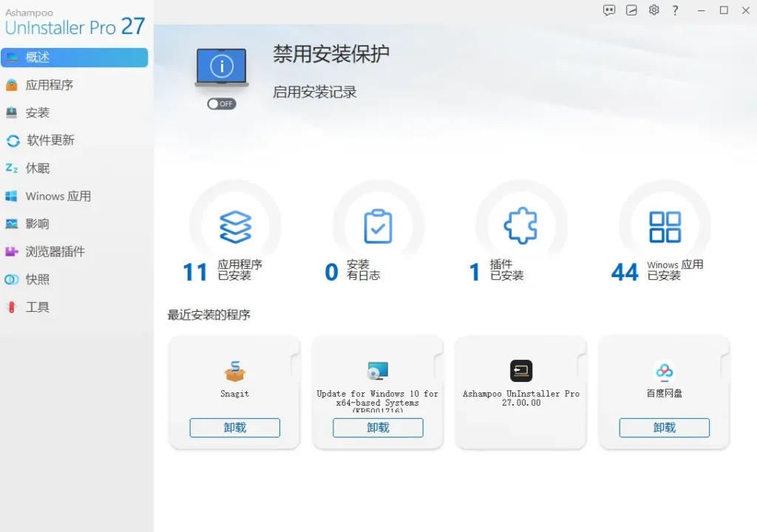
Task: Click the 禁用安装保护 heading
Action: coord(331,54)
